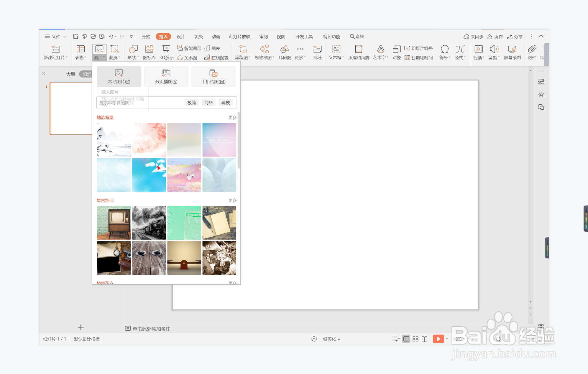Click the Formula (公式) icon

click(x=460, y=49)
